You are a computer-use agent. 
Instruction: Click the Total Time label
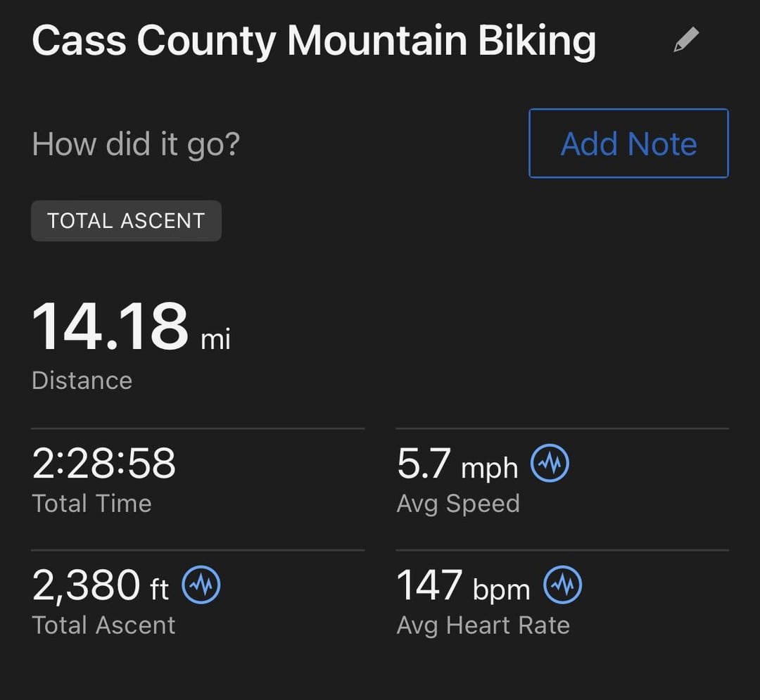pos(91,503)
